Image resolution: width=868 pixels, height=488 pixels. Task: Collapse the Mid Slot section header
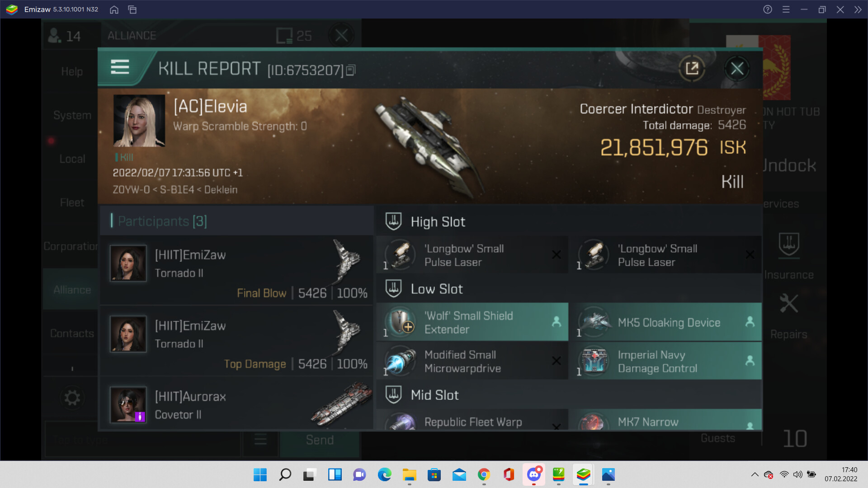434,395
